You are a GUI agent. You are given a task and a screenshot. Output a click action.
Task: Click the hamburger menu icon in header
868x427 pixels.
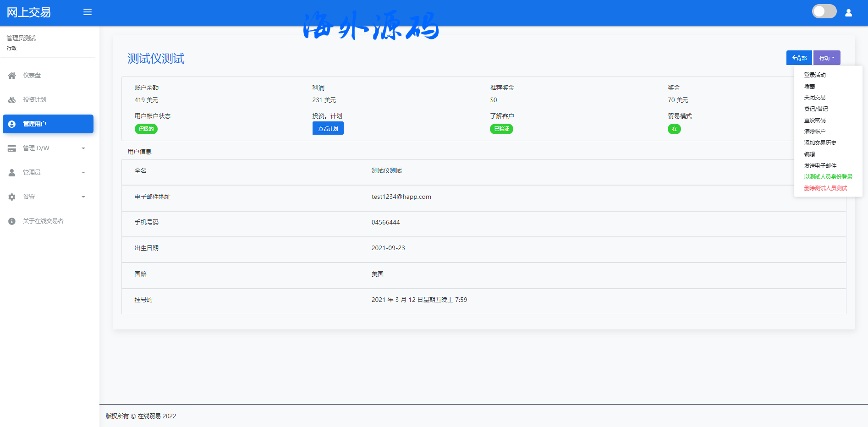pos(88,12)
